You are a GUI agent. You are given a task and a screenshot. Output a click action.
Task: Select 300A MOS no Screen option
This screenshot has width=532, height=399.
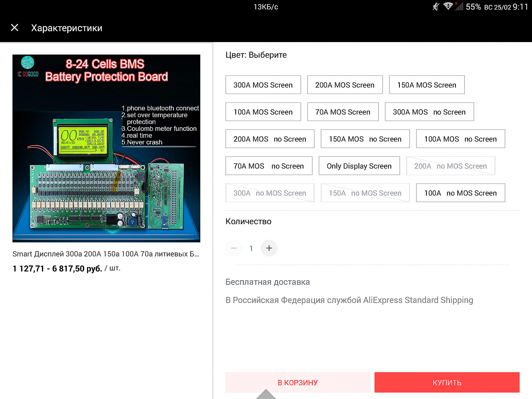(429, 112)
